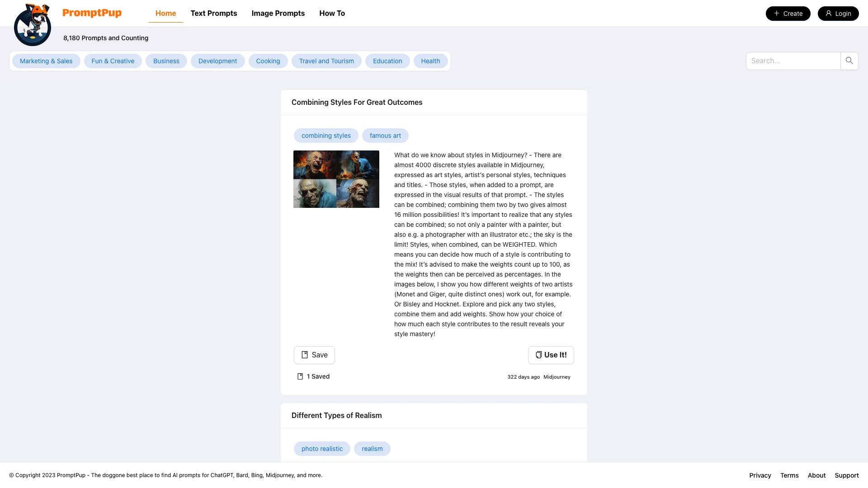Viewport: 868px width, 488px height.
Task: Click the combining styles tag link
Action: click(x=326, y=135)
